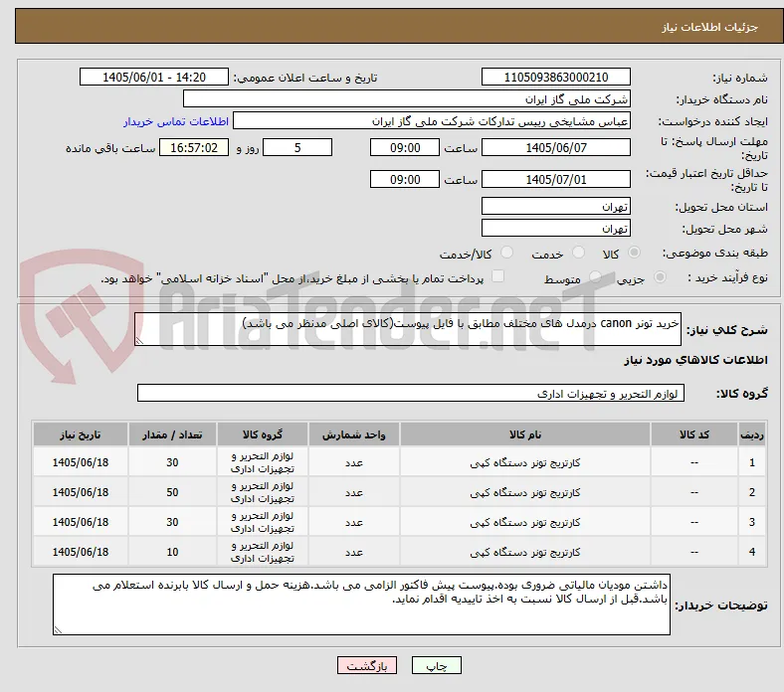Image resolution: width=784 pixels, height=692 pixels.
Task: Click the requester field عباس مشایخی
Action: point(432,121)
